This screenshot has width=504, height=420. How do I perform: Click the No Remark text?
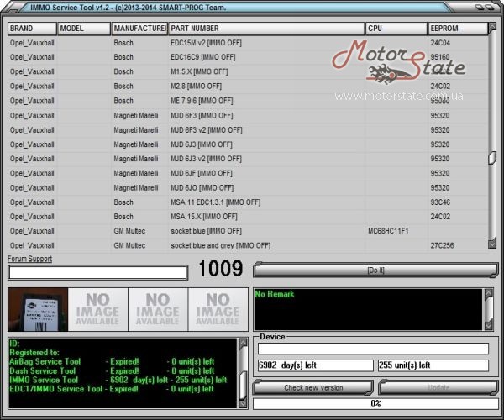(274, 294)
